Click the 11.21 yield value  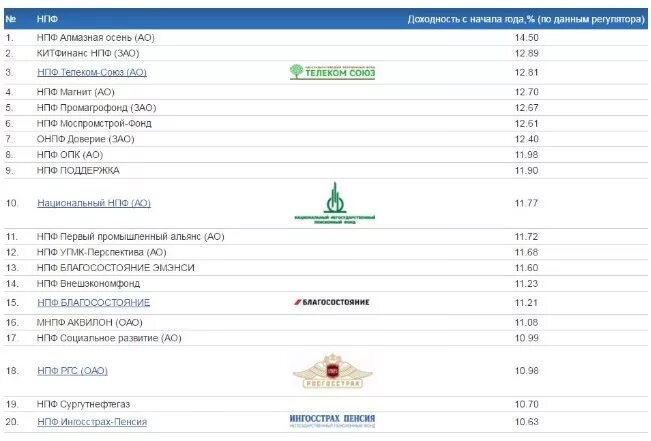click(x=526, y=303)
